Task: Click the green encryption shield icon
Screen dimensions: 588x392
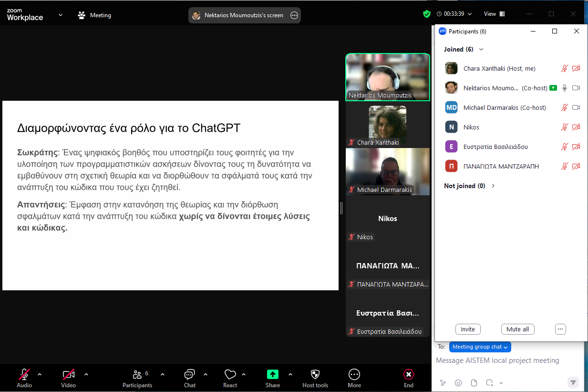Action: click(x=427, y=14)
